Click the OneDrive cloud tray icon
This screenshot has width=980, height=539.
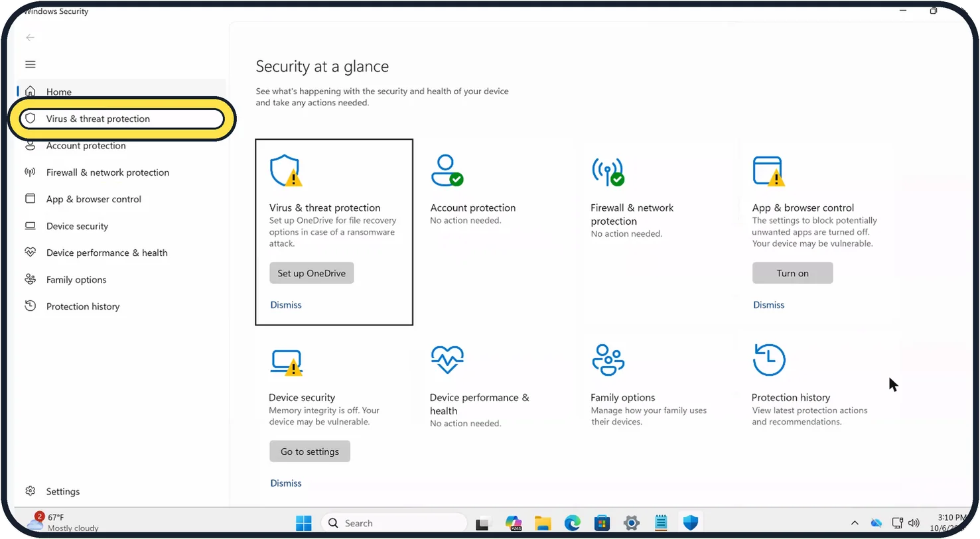pos(876,523)
